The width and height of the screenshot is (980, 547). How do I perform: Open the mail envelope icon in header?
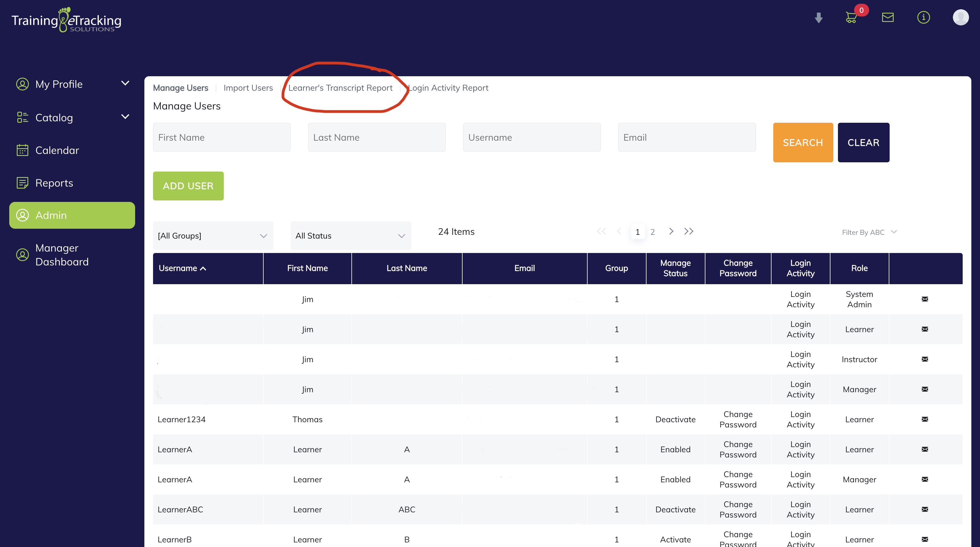pos(888,18)
